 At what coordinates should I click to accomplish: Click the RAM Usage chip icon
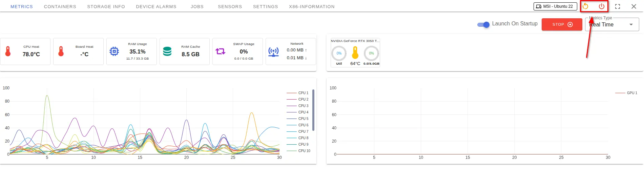(114, 51)
